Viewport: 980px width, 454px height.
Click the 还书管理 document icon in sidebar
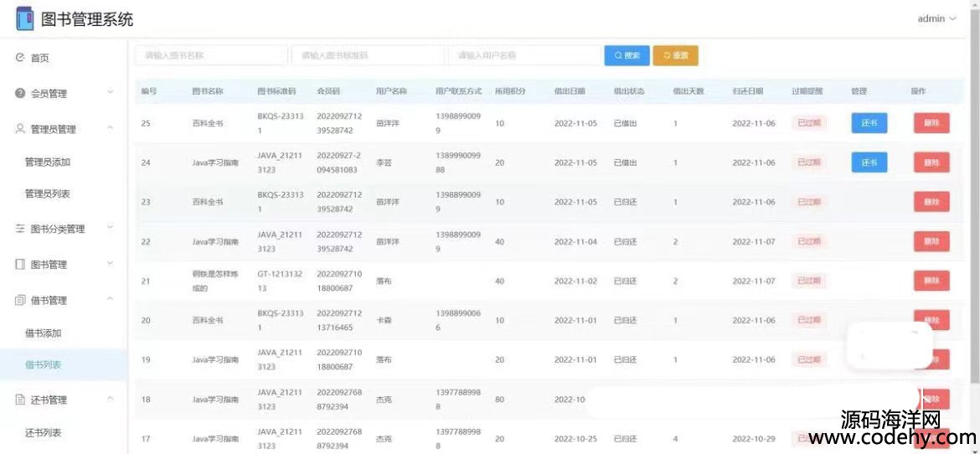click(20, 400)
